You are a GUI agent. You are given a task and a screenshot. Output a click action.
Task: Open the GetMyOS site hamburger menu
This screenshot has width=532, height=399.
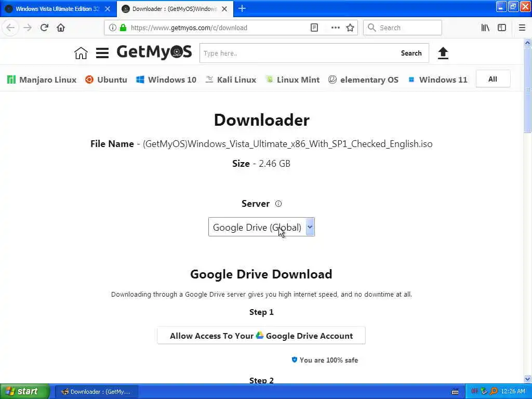[102, 53]
